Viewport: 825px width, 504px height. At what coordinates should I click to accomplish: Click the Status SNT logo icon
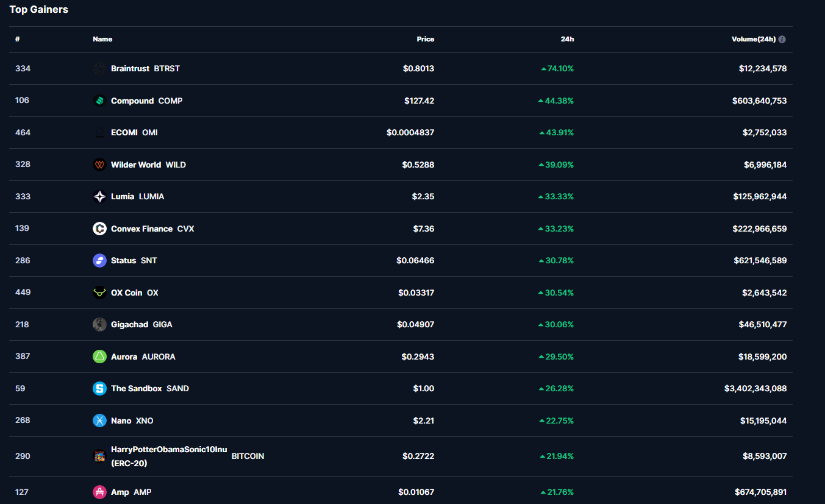coord(99,261)
